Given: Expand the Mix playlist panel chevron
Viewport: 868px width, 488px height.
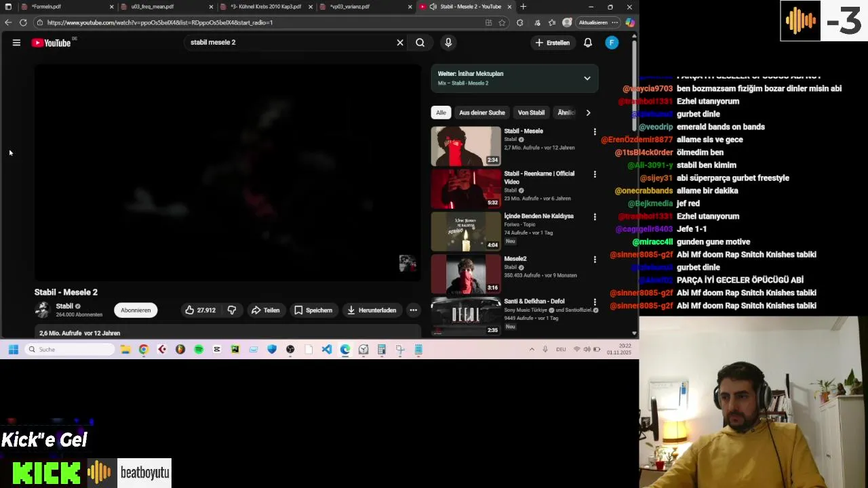Looking at the screenshot, I should click(x=587, y=78).
